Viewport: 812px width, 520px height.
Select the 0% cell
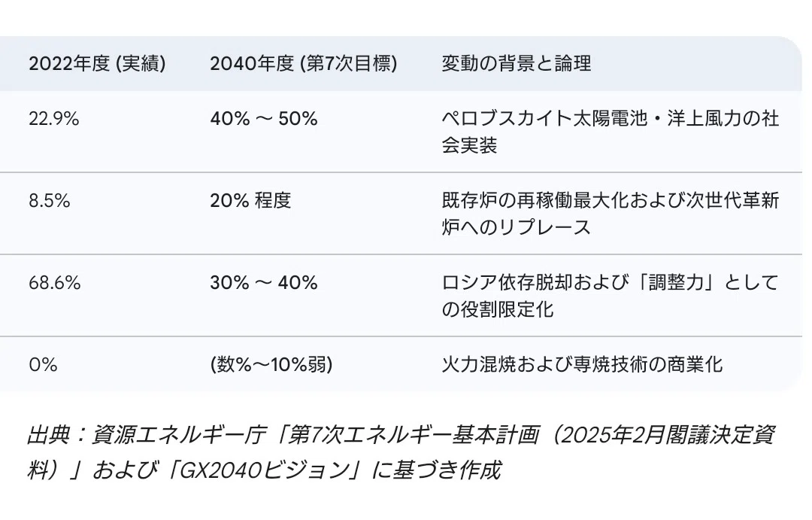[x=43, y=365]
